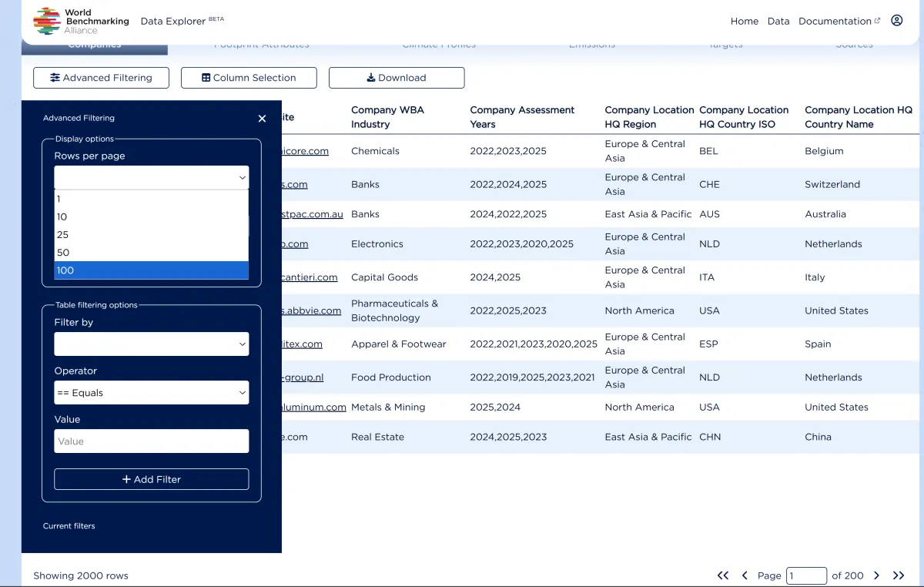The image size is (924, 587).
Task: Open Data in top navigation
Action: (778, 21)
